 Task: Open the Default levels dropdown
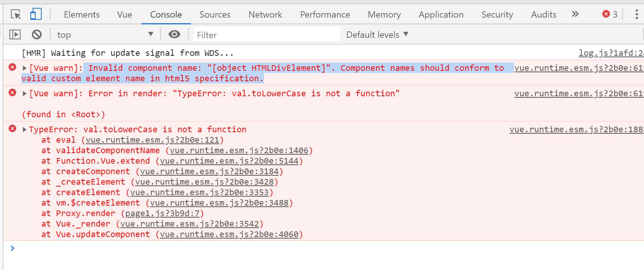pos(377,35)
